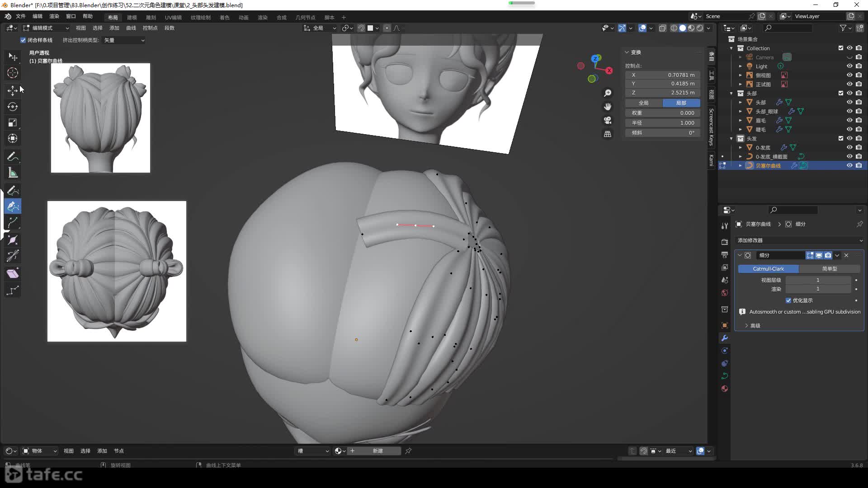Toggle 头发 collection exclude checkbox
The image size is (868, 488).
tap(841, 138)
